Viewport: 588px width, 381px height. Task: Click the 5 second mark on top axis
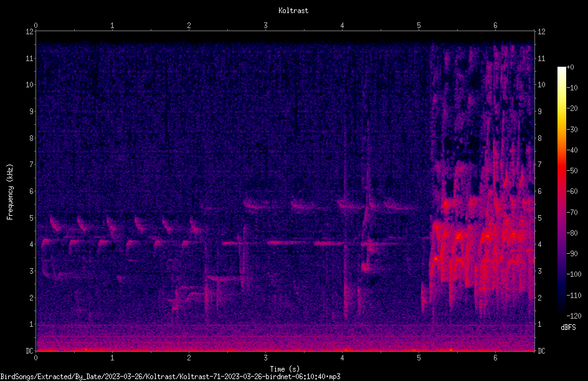click(x=419, y=26)
